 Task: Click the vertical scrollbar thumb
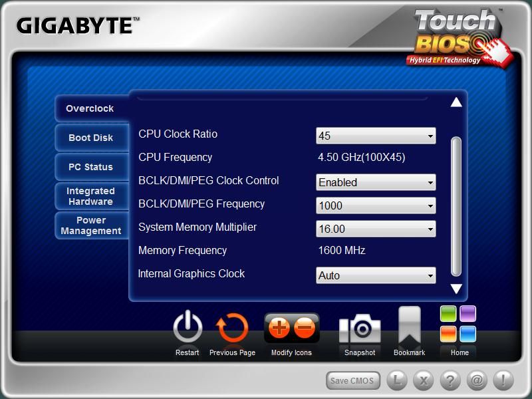pos(456,206)
